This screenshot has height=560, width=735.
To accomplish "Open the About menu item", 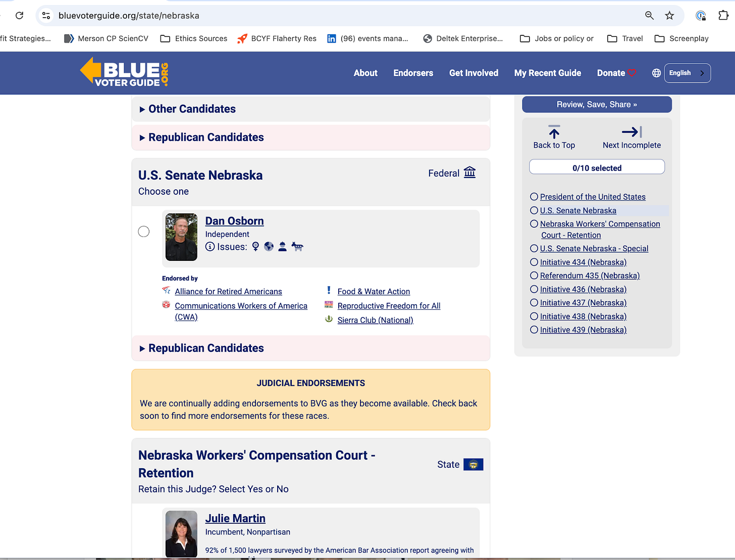I will (365, 73).
